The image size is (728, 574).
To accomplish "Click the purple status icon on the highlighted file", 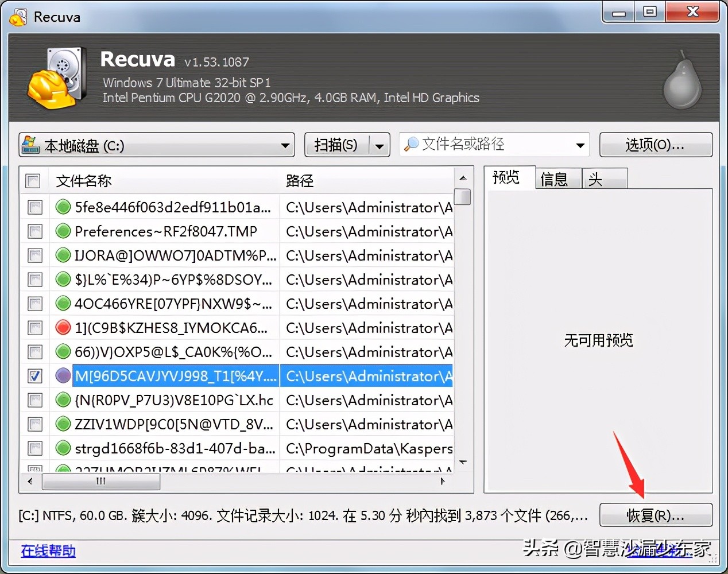I will [63, 376].
